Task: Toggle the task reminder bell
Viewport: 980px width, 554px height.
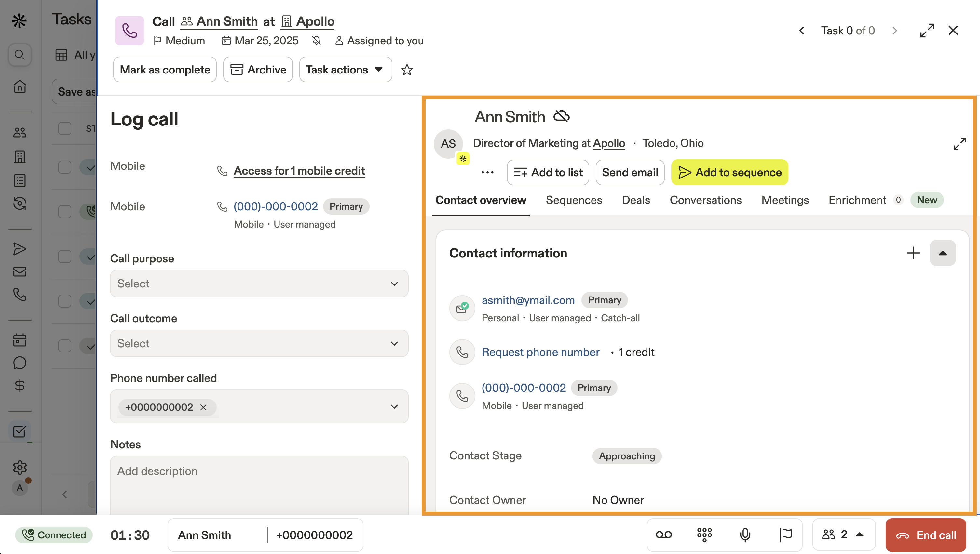Action: click(x=316, y=40)
